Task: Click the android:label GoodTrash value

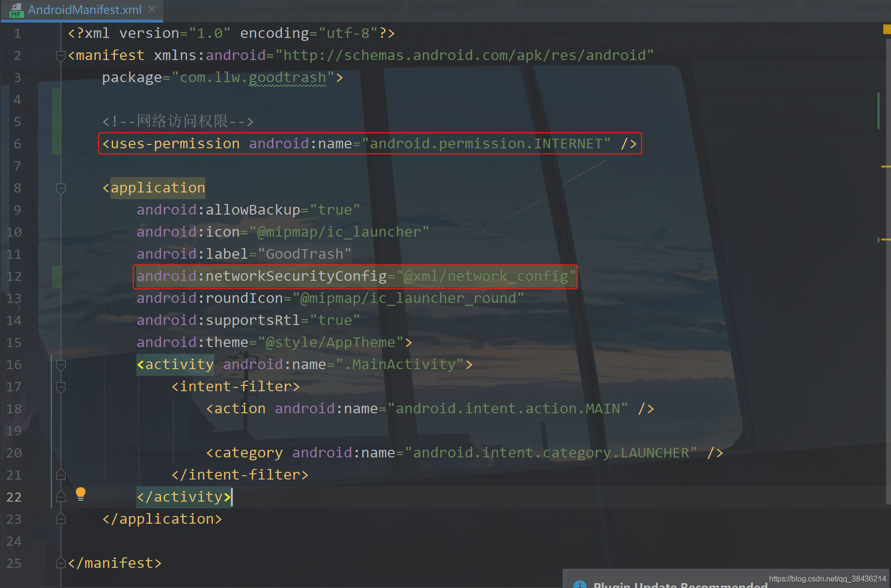Action: (305, 254)
